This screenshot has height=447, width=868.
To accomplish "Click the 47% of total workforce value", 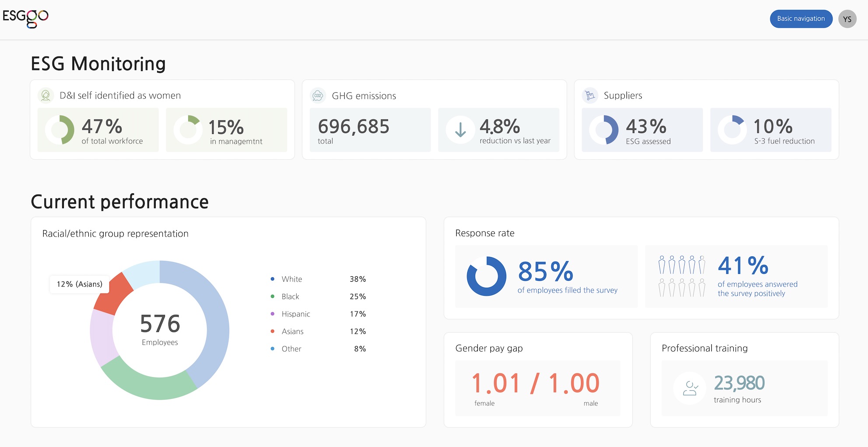I will (x=102, y=127).
